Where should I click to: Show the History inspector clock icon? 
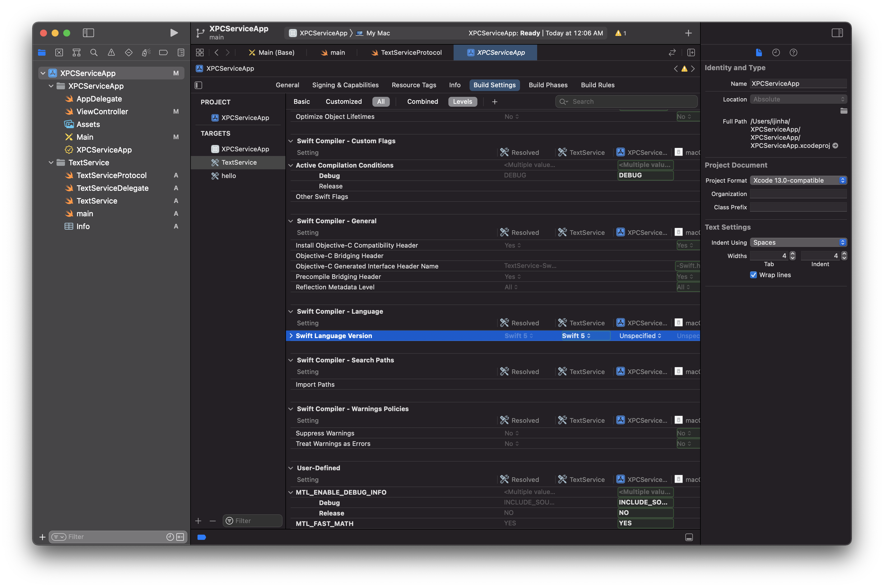pos(776,52)
